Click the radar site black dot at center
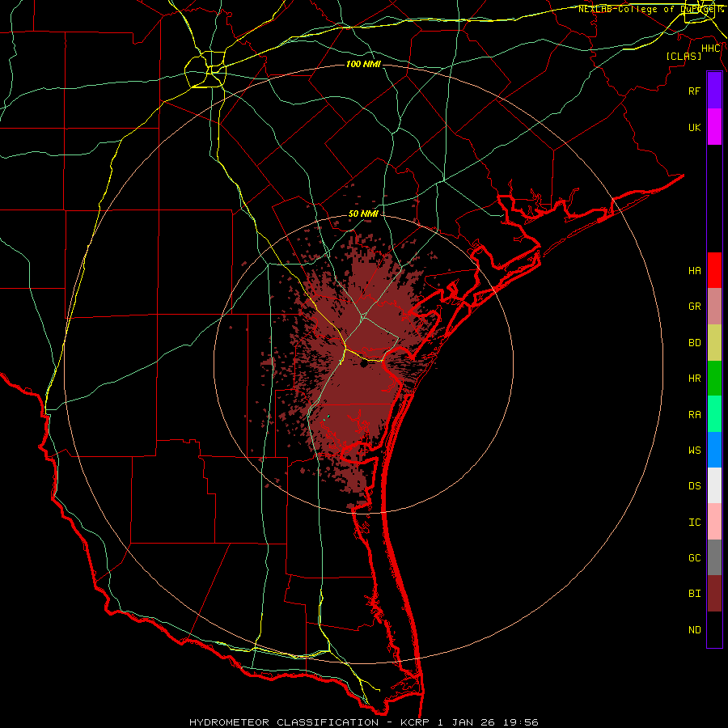Image resolution: width=728 pixels, height=728 pixels. [x=363, y=364]
